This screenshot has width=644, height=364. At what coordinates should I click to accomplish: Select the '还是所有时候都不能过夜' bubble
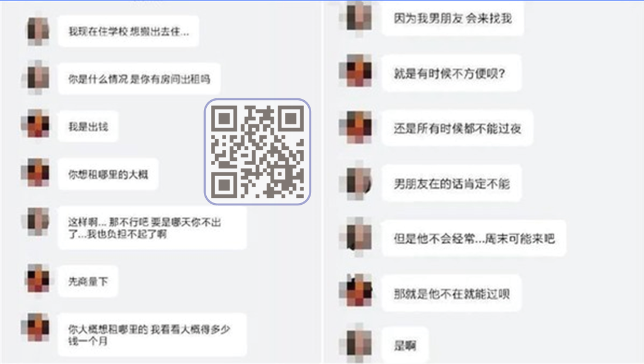[x=457, y=128]
